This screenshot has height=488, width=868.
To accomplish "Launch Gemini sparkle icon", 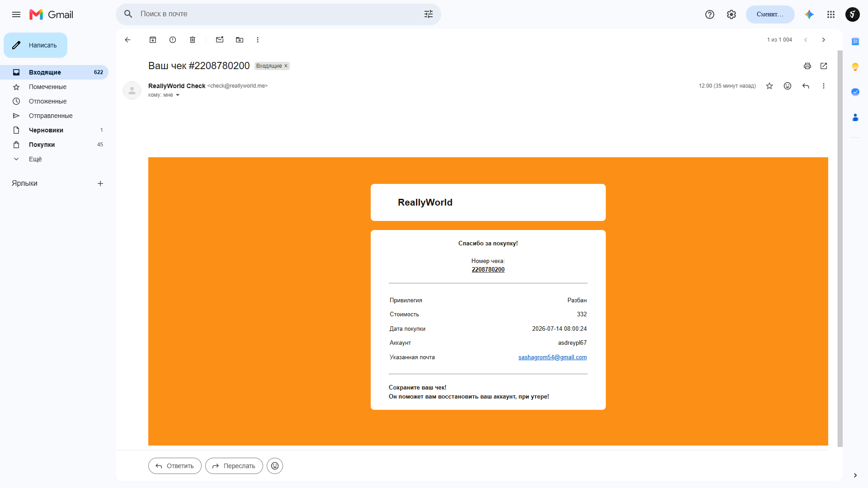I will point(809,14).
